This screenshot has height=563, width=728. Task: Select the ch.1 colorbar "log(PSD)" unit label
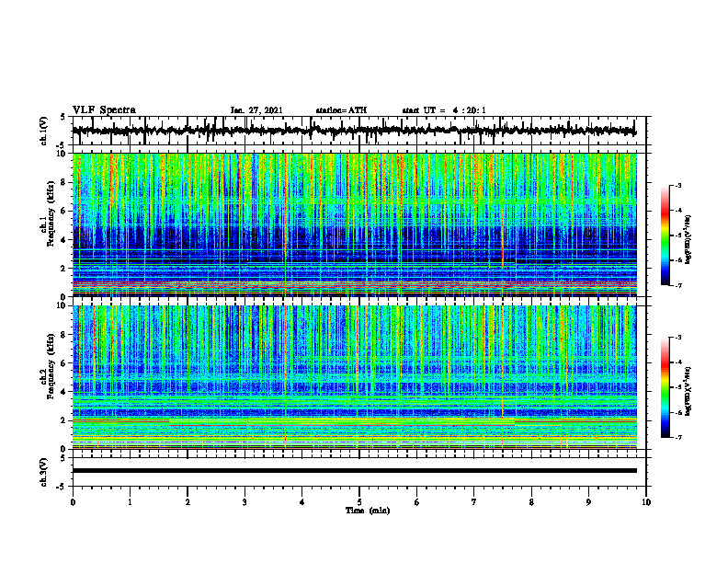click(689, 239)
